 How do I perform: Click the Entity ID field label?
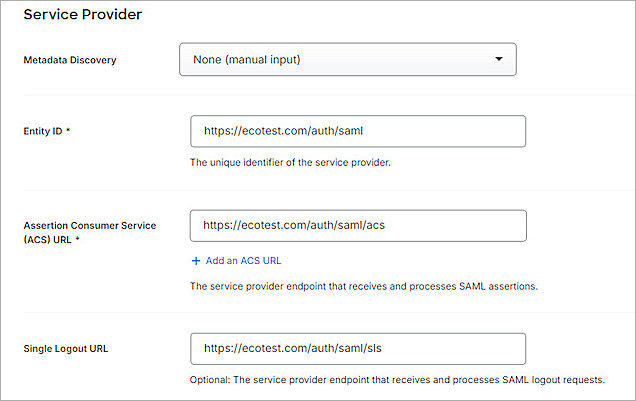click(42, 131)
